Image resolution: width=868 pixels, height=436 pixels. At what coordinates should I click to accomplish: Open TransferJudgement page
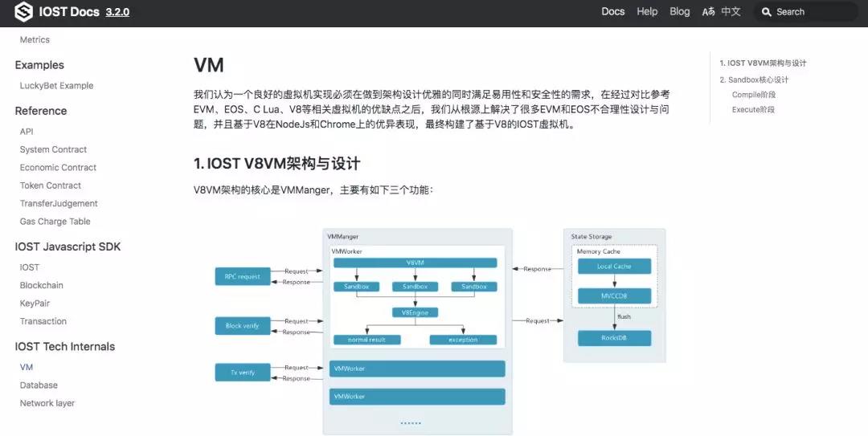click(x=59, y=204)
